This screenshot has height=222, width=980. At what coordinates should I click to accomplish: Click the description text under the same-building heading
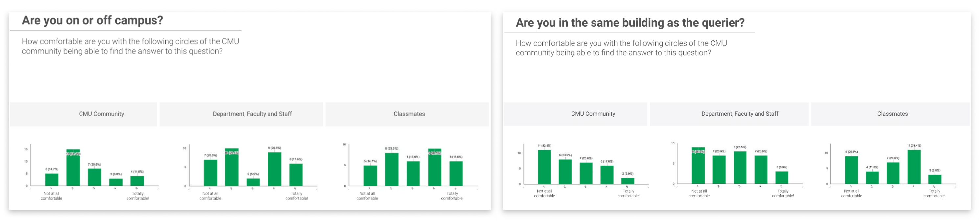(x=621, y=48)
